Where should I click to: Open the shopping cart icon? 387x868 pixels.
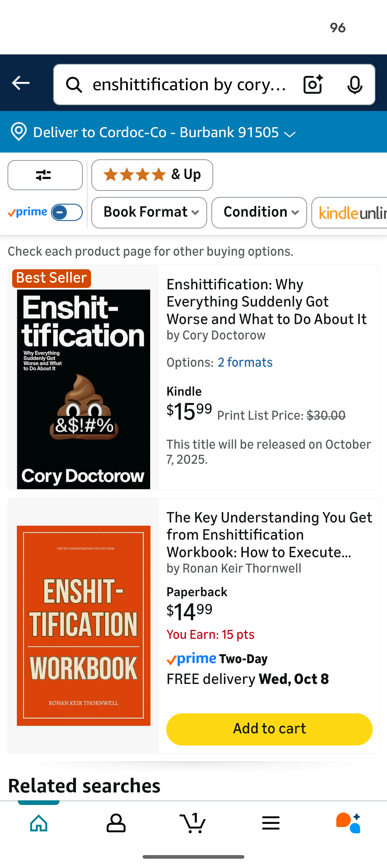pos(193,823)
